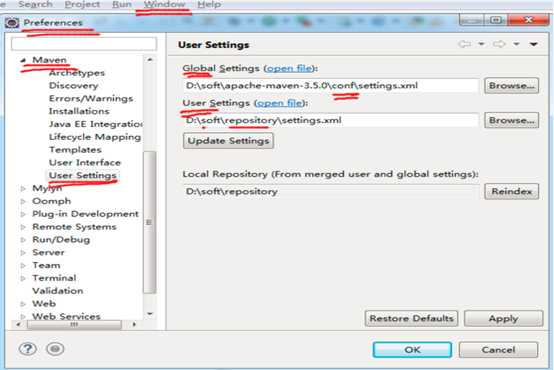The height and width of the screenshot is (370, 554).
Task: Open the Window menu
Action: [x=165, y=4]
